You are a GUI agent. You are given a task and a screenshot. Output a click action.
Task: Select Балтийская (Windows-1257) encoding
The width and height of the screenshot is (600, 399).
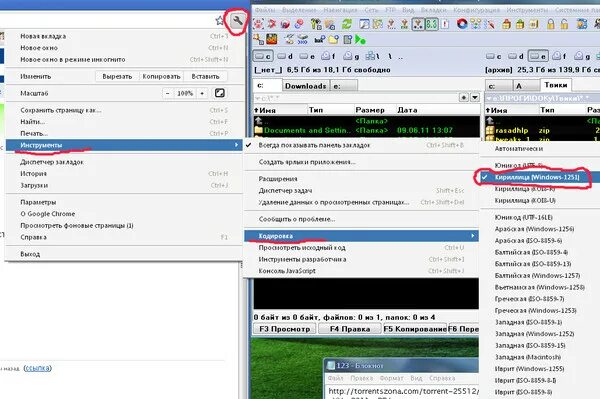coord(540,275)
